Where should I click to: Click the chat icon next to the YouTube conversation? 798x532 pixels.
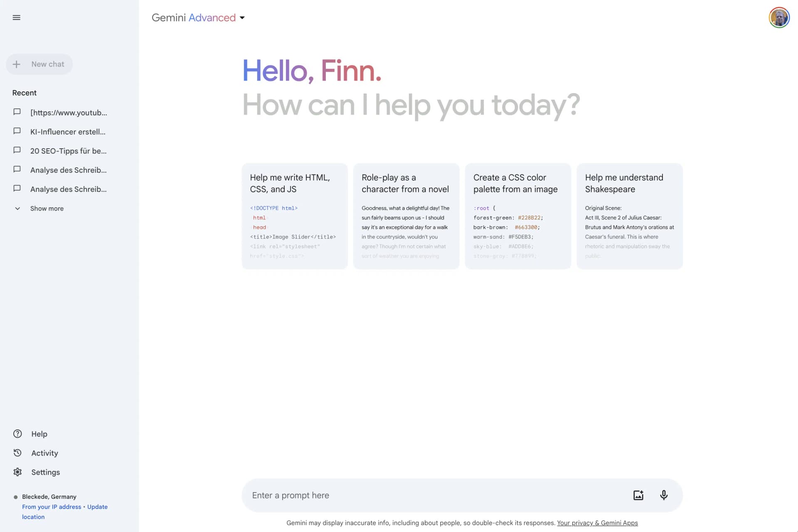pyautogui.click(x=17, y=112)
